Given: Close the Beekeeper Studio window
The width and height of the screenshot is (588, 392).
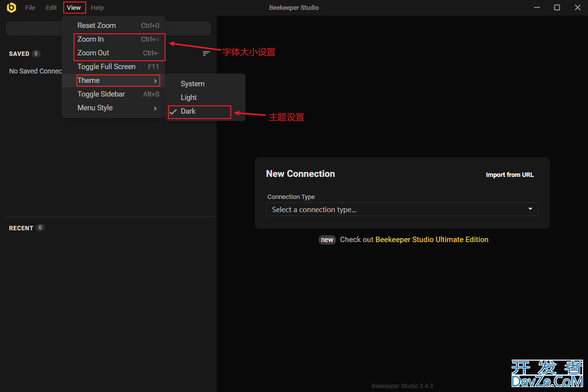Looking at the screenshot, I should click(577, 7).
